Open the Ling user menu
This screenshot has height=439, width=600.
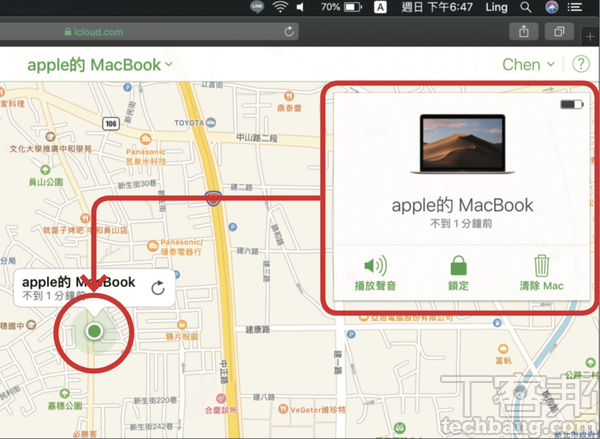pyautogui.click(x=496, y=7)
